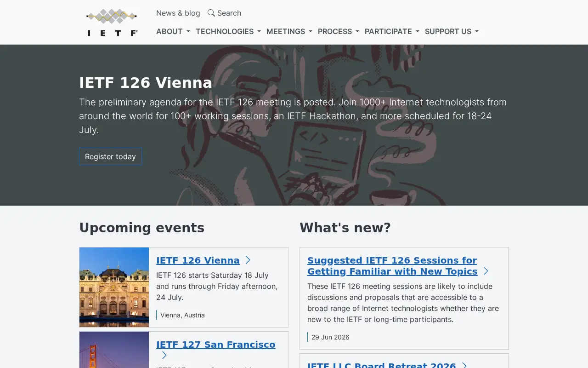The image size is (588, 368).
Task: Click the Upcoming events heading
Action: [141, 228]
